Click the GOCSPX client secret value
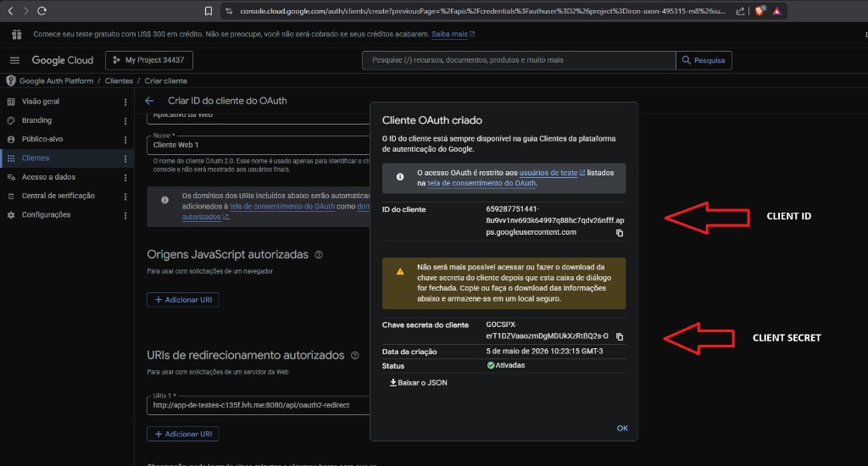The image size is (868, 466). [547, 330]
